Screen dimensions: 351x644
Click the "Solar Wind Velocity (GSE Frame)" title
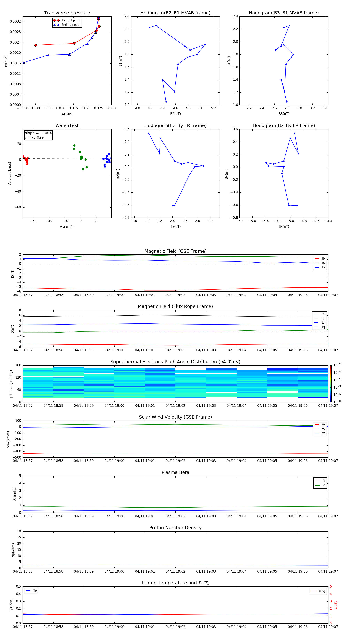coord(175,417)
